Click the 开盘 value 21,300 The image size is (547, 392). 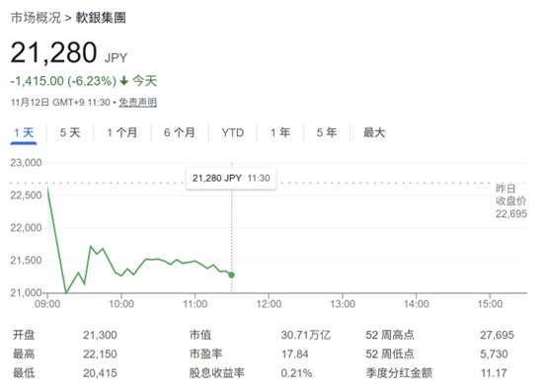pos(100,335)
